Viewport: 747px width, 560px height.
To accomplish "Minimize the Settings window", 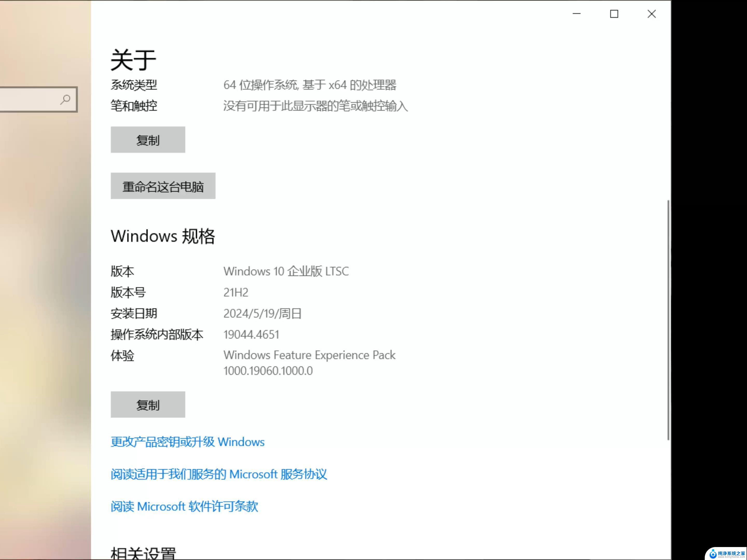I will (577, 14).
